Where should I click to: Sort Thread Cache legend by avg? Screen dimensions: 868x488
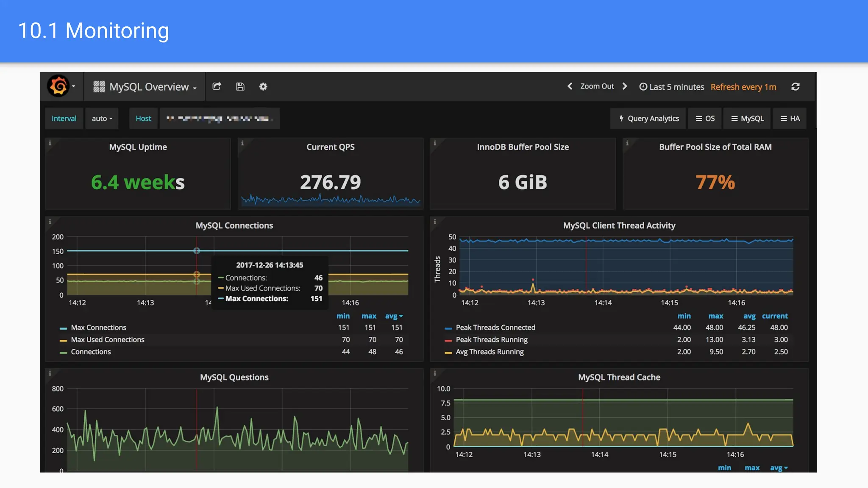[779, 468]
